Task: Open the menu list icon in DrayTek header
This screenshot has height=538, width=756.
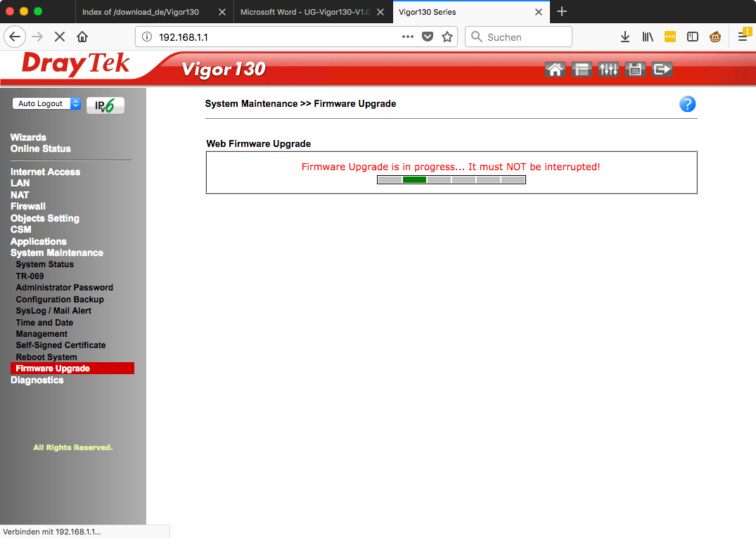Action: [582, 70]
